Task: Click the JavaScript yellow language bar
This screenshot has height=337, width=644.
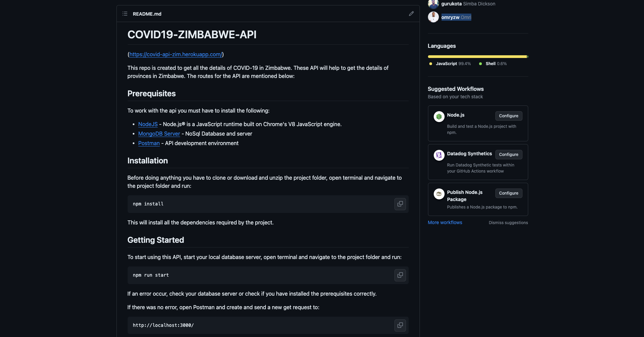Action: tap(477, 57)
